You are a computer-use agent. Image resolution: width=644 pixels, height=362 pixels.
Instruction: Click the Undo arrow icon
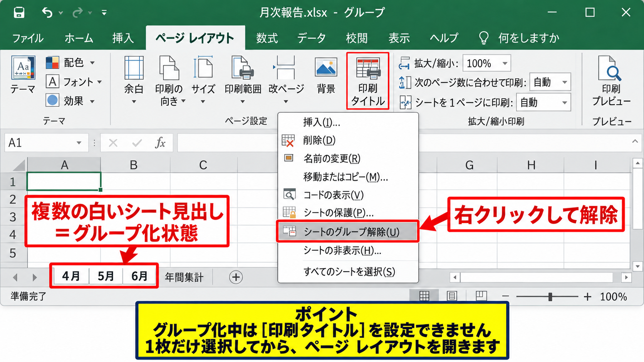pos(47,13)
